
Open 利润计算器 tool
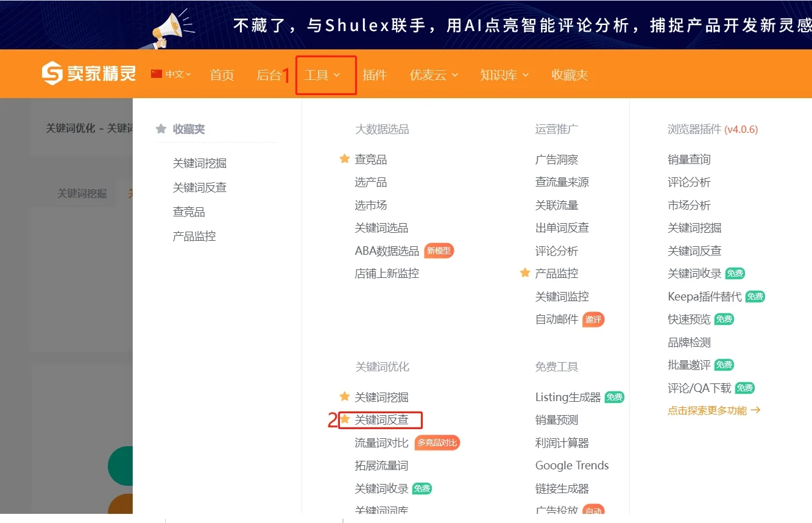(x=562, y=443)
